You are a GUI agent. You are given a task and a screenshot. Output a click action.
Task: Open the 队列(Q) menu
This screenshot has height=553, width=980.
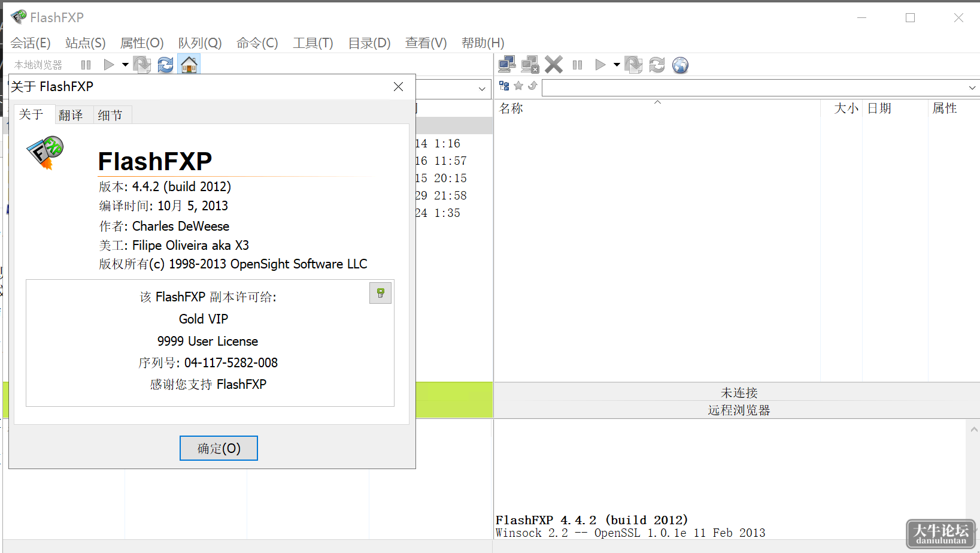pyautogui.click(x=200, y=43)
